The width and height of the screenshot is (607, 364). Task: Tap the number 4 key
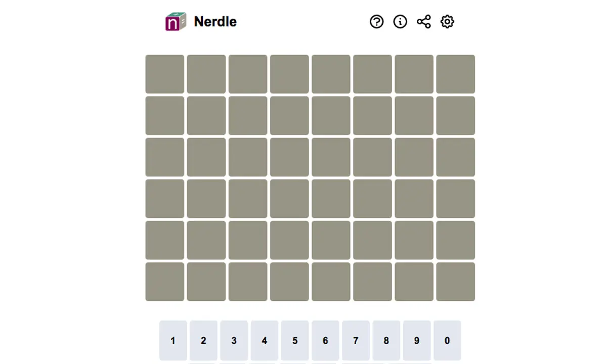265,341
